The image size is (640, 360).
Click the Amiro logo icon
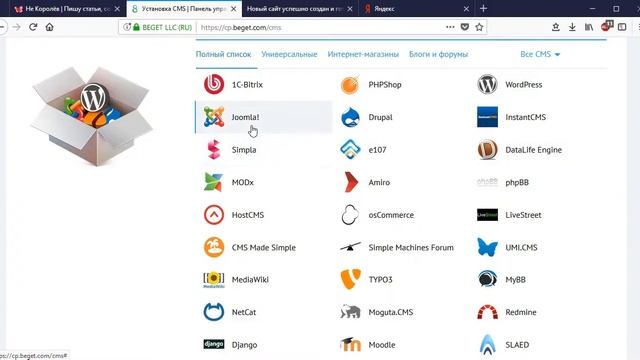350,182
